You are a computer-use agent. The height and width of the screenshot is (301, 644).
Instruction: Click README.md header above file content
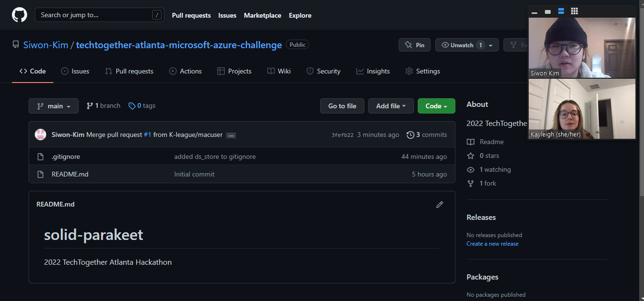tap(55, 204)
